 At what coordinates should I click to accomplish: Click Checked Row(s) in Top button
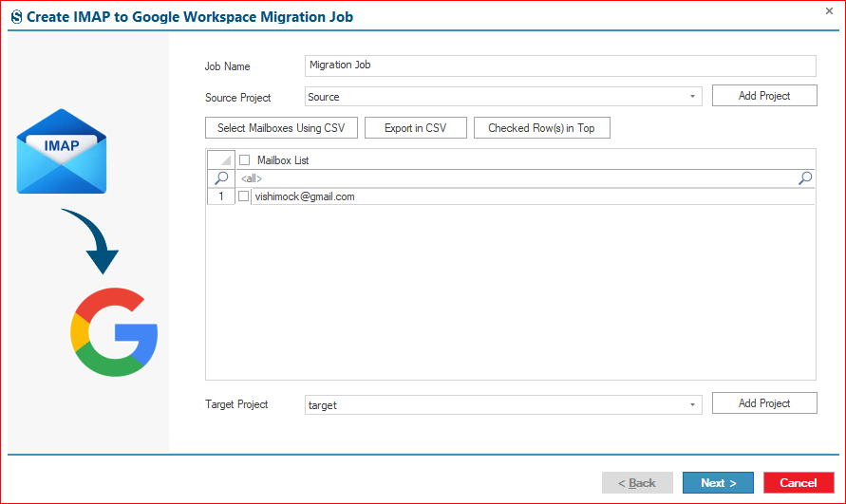(542, 128)
